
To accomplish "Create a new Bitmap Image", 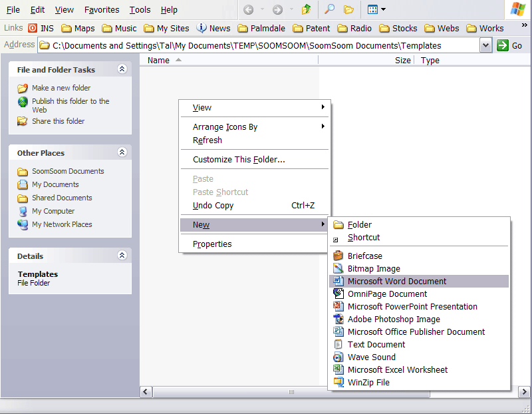I will tap(419, 269).
